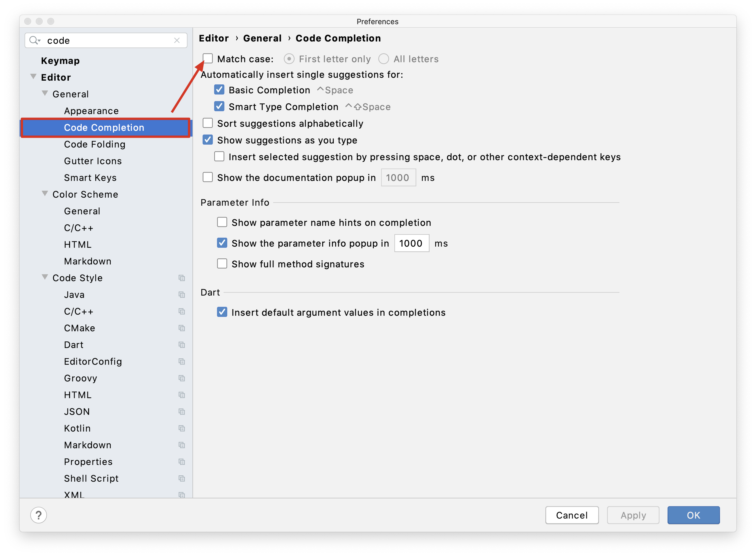Toggle Sort suggestions alphabetically
This screenshot has height=556, width=756.
[208, 124]
